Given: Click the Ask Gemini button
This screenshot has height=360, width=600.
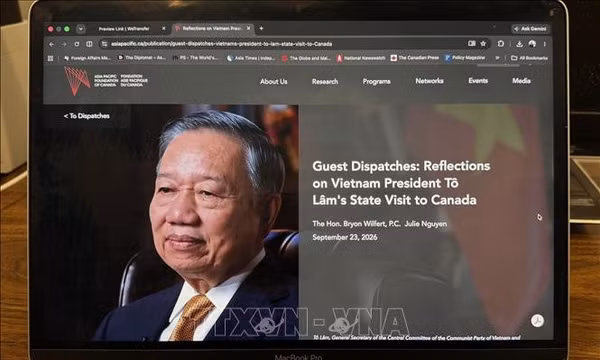Looking at the screenshot, I should (x=530, y=29).
